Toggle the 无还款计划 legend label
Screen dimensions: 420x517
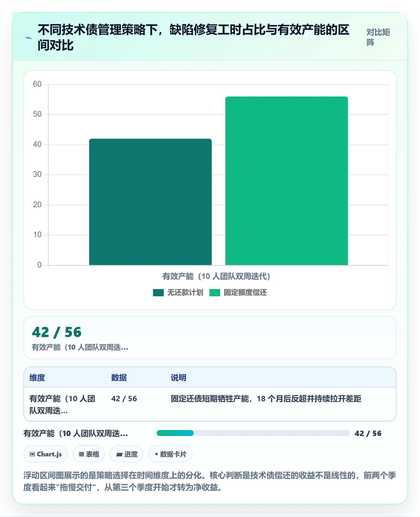click(x=185, y=293)
